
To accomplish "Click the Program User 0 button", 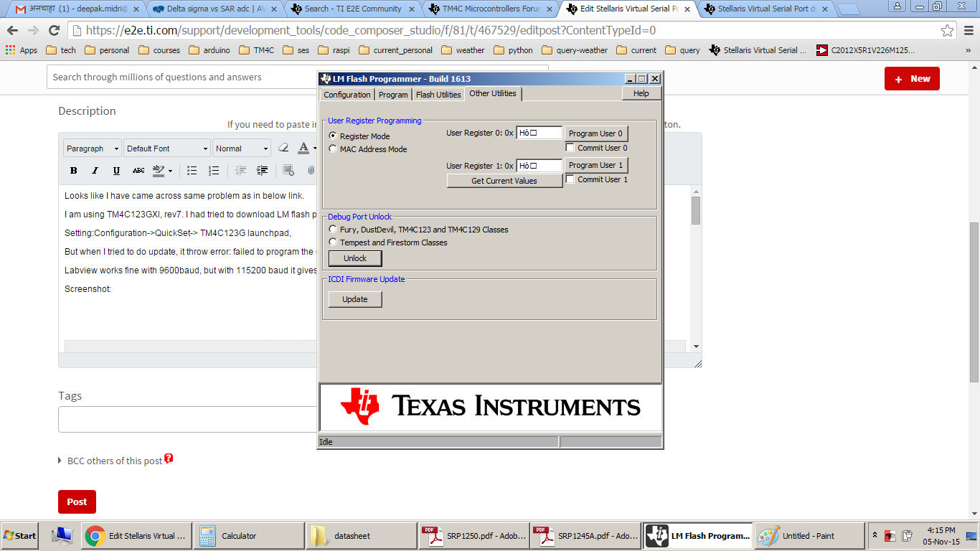I will (x=595, y=133).
